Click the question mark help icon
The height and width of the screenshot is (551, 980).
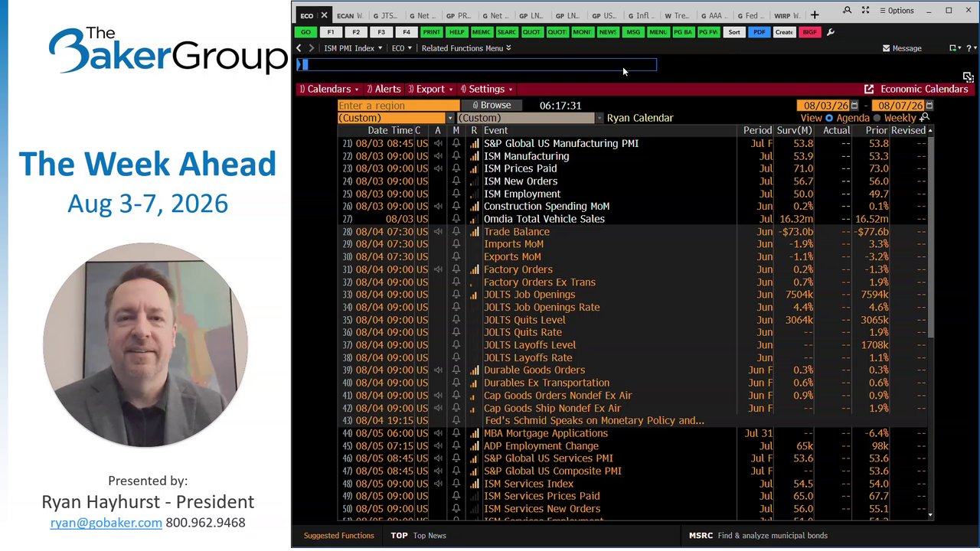pyautogui.click(x=970, y=48)
